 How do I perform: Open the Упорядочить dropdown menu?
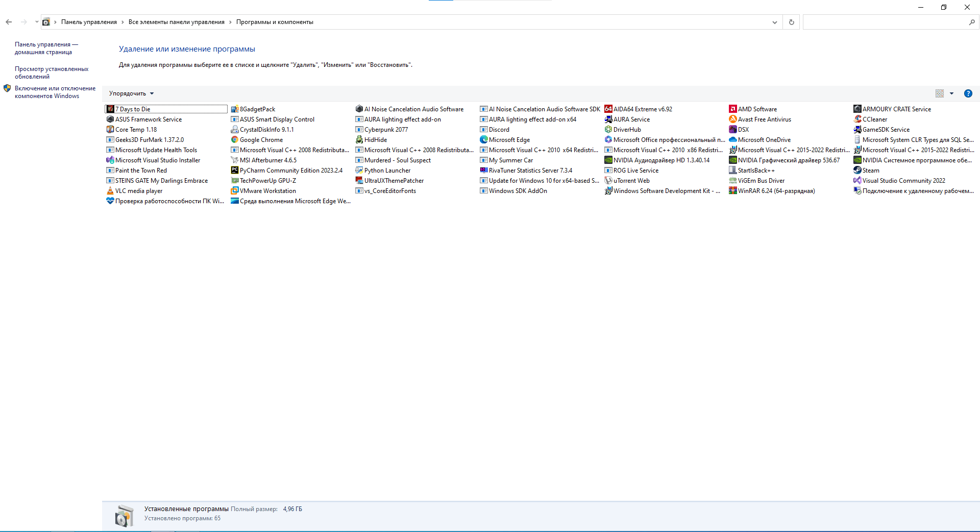(x=131, y=93)
